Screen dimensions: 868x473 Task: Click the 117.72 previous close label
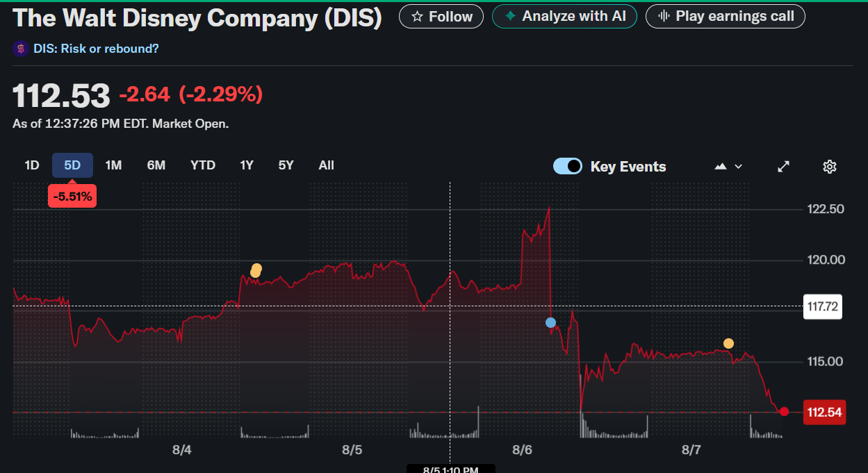(823, 306)
